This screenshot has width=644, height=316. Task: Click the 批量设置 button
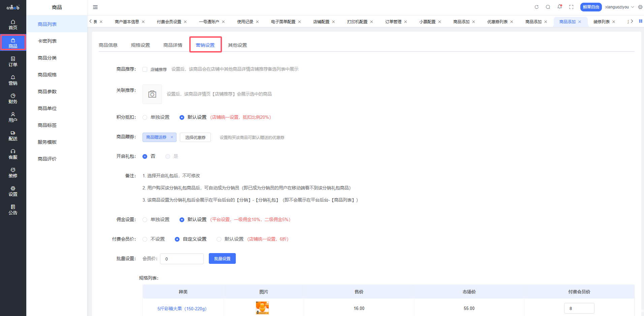[x=222, y=259]
